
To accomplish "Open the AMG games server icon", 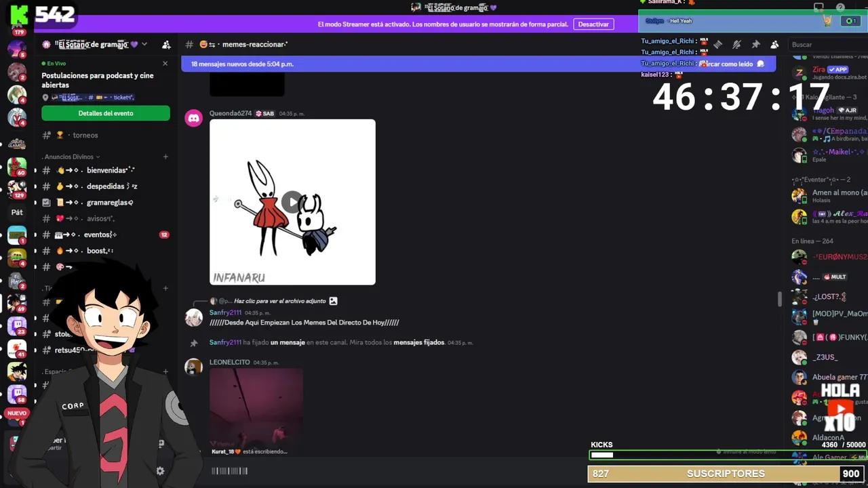I will [17, 144].
